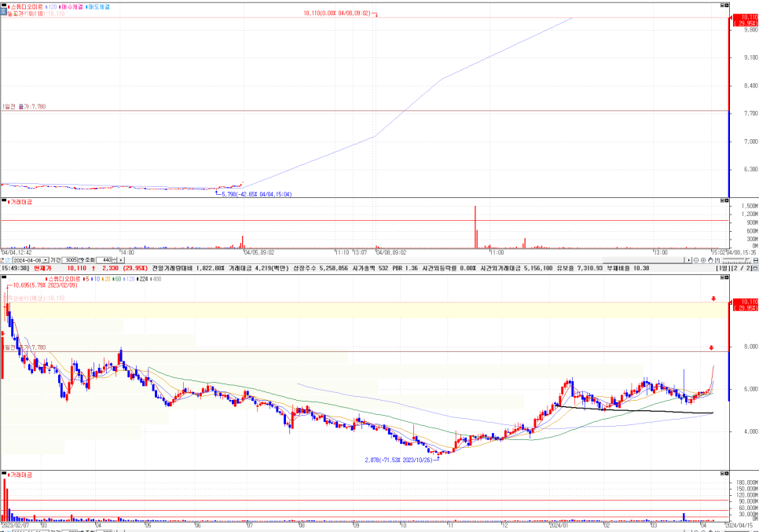759x532 pixels.
Task: Click the 10,110 price tag on the daily chart axis
Action: pos(746,305)
